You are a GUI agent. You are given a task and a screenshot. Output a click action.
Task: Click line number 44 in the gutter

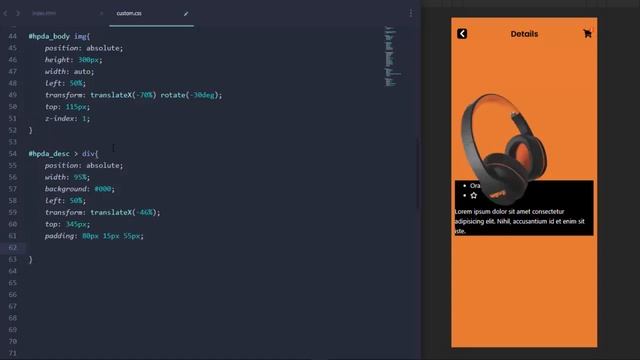(x=13, y=36)
